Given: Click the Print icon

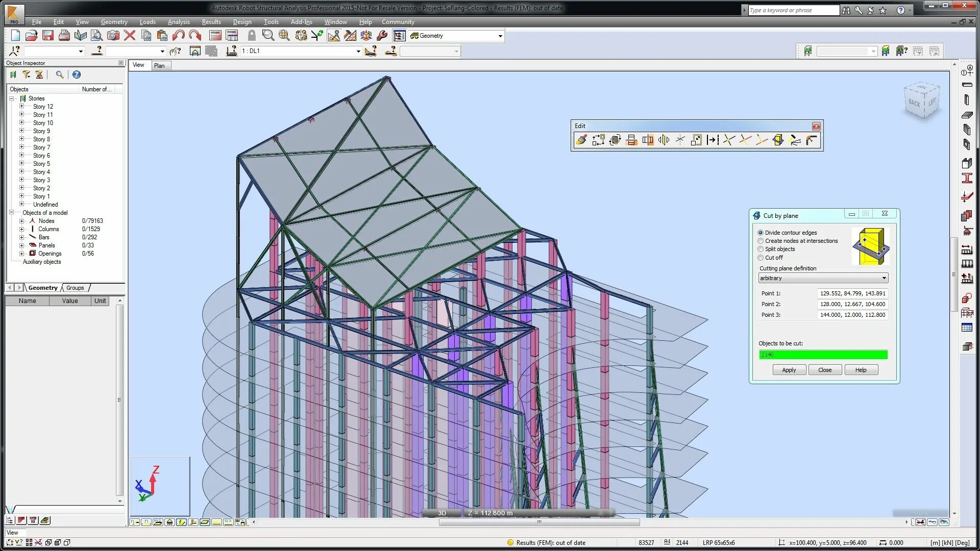Looking at the screenshot, I should [x=64, y=35].
